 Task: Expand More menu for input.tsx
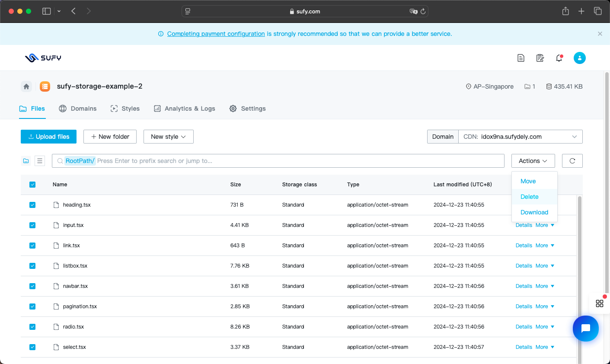pyautogui.click(x=545, y=225)
